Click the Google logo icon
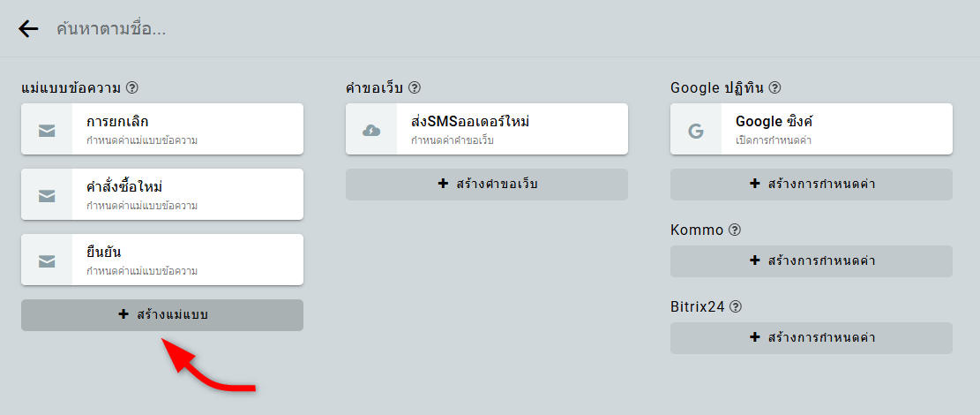This screenshot has width=980, height=415. click(696, 130)
